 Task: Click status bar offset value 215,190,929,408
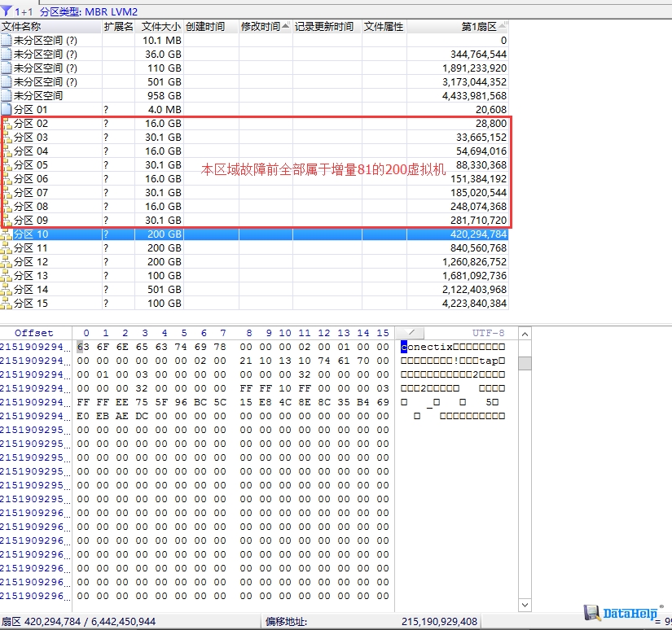pos(439,621)
